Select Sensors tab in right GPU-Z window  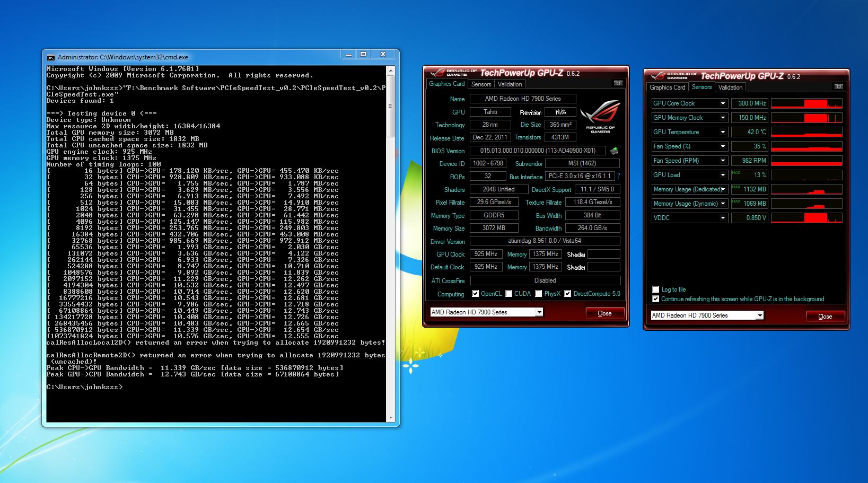(x=702, y=87)
